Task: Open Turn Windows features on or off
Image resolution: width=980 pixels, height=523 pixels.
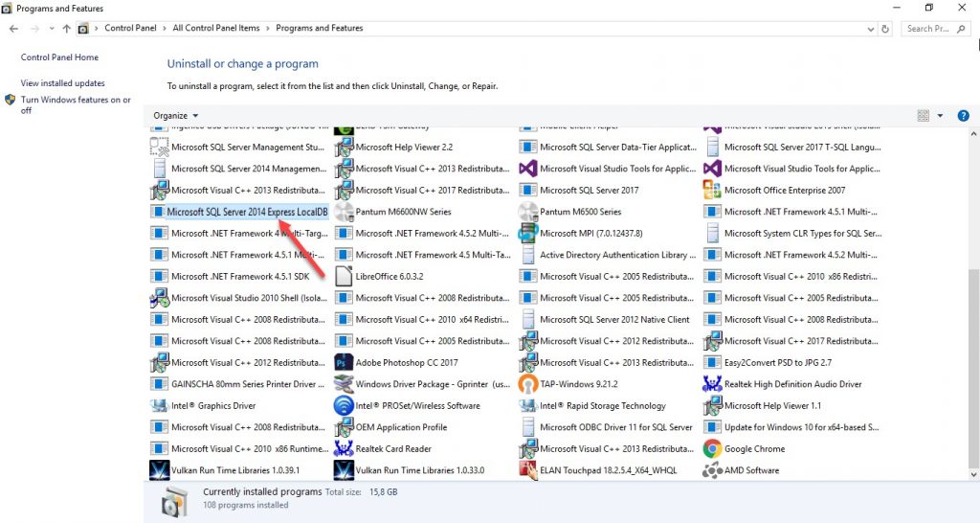Action: click(x=76, y=104)
